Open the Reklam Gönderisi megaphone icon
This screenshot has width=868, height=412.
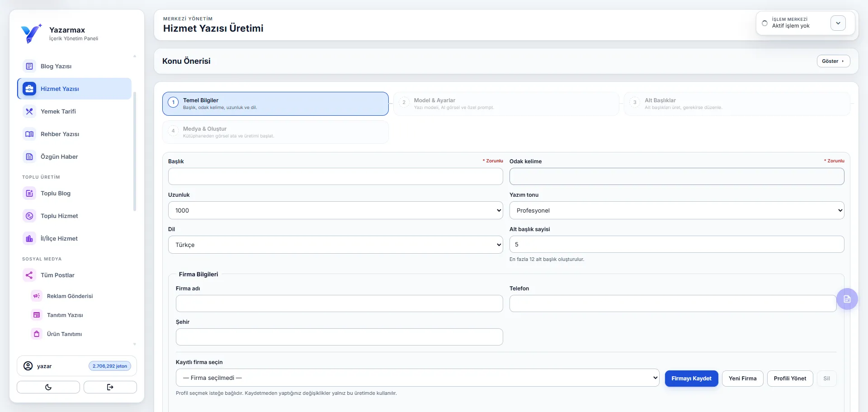(37, 296)
